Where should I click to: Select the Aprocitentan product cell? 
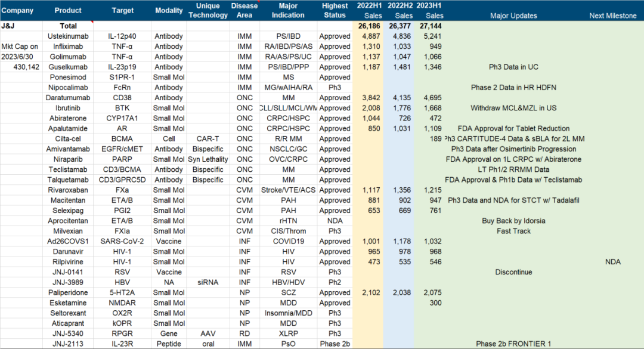pos(68,221)
